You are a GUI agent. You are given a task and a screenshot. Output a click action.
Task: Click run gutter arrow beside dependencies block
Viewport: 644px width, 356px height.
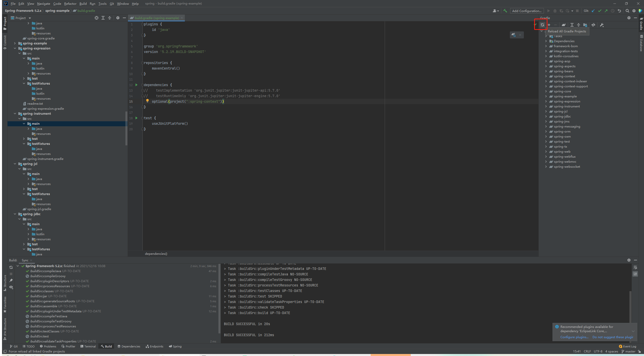pos(136,85)
